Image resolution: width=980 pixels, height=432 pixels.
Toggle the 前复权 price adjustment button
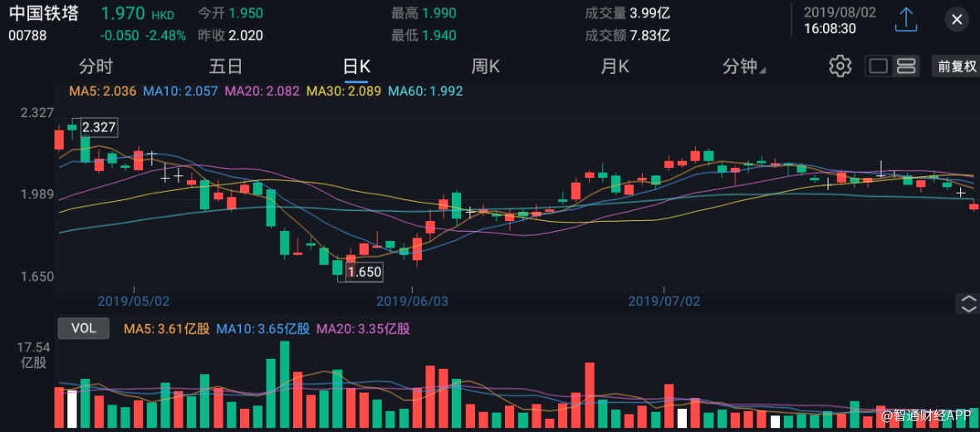(x=957, y=66)
